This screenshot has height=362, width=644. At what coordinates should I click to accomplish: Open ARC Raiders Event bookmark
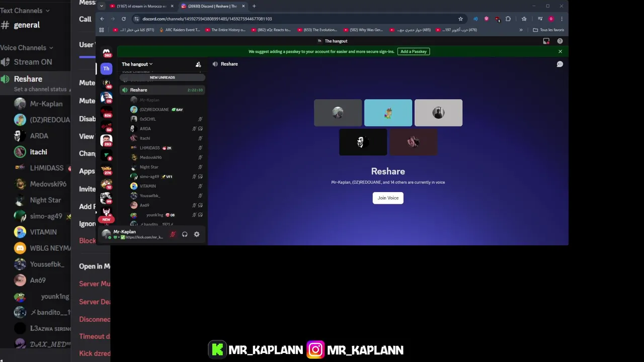tap(180, 30)
